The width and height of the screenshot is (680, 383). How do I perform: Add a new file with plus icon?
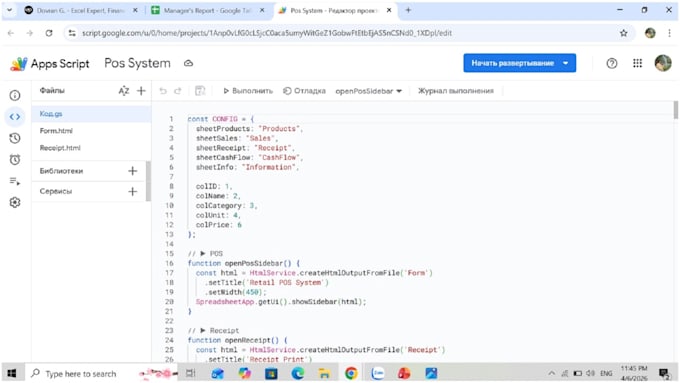[141, 91]
